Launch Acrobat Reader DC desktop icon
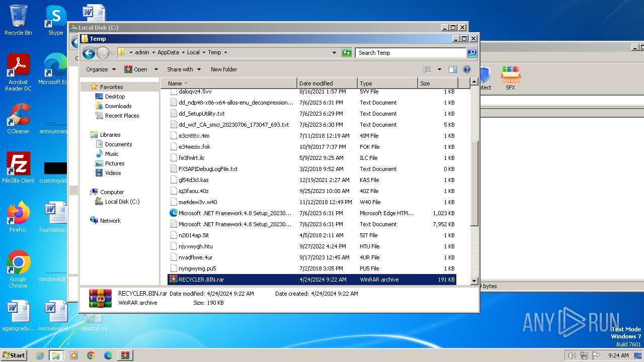Screen dimensions: 644x362 pos(18,72)
